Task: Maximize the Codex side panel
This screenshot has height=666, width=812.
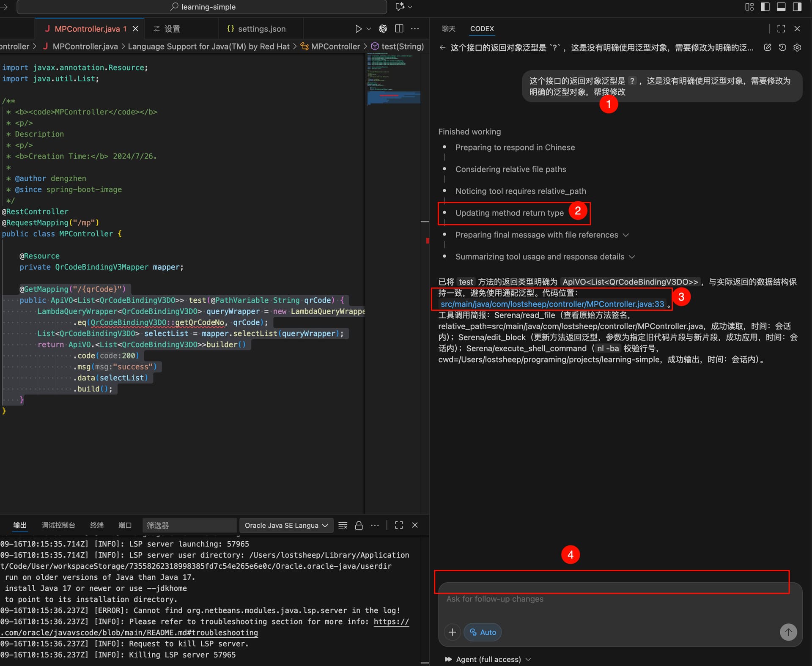Action: (781, 28)
